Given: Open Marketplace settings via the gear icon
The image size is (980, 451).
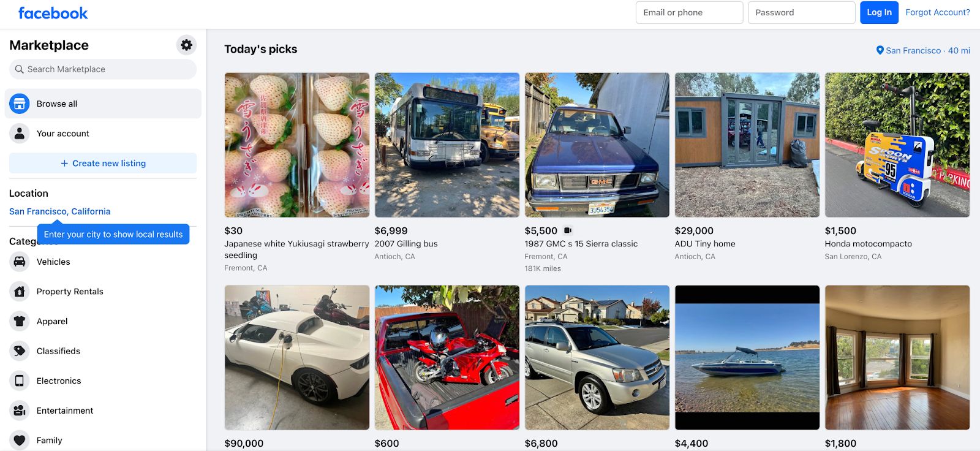Looking at the screenshot, I should click(186, 45).
